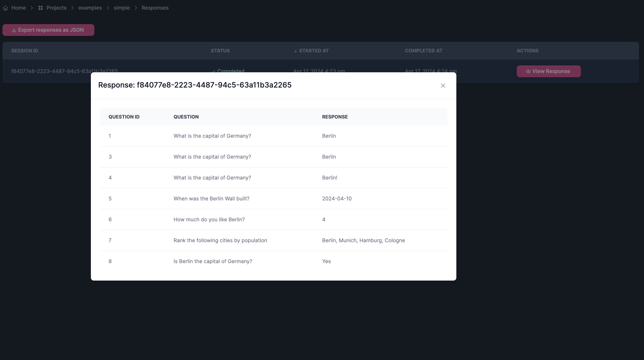Select question ID 6 cell
The width and height of the screenshot is (644, 360).
[110, 220]
